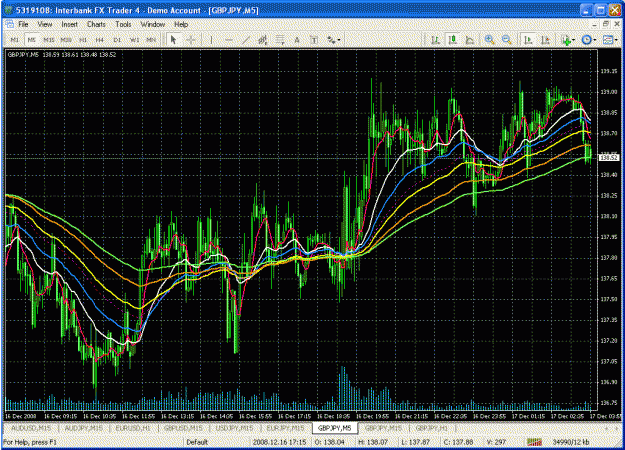Click the O: 138.04 open value
Image resolution: width=625 pixels, height=450 pixels.
[x=330, y=442]
